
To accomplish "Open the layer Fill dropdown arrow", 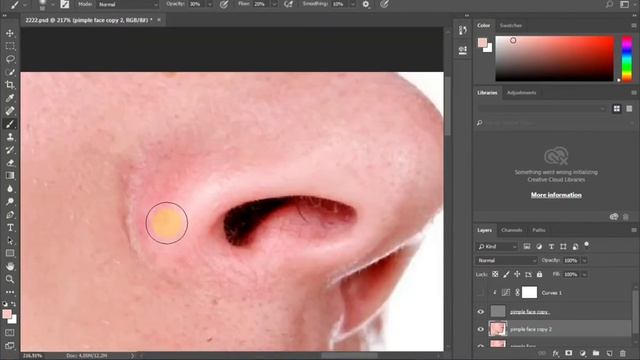I will coord(584,274).
